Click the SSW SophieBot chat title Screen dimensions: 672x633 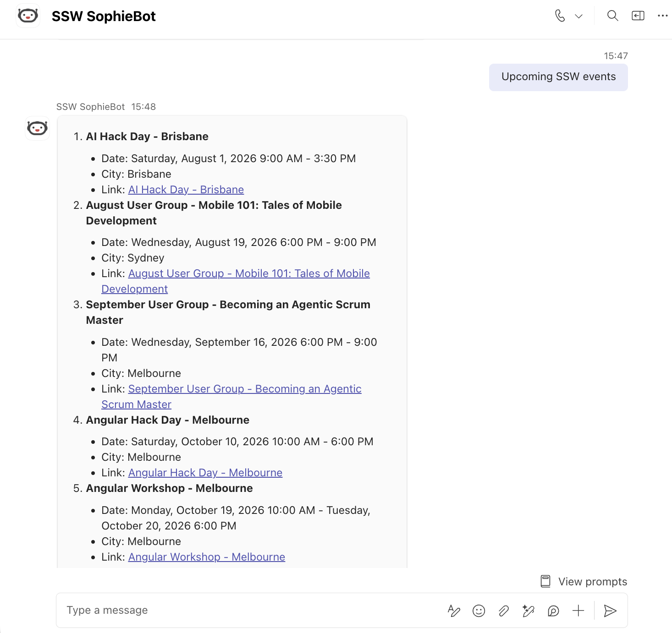point(104,16)
